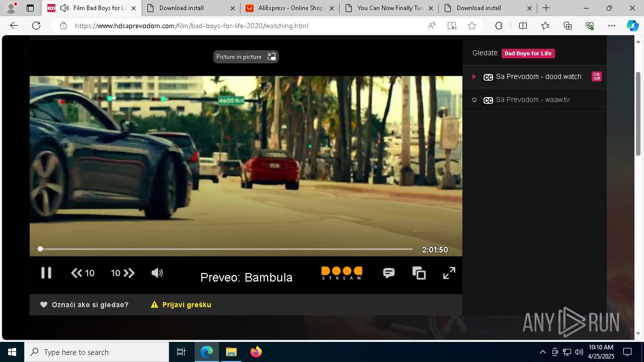
Task: Skip forward 10 seconds in the video
Action: click(123, 273)
